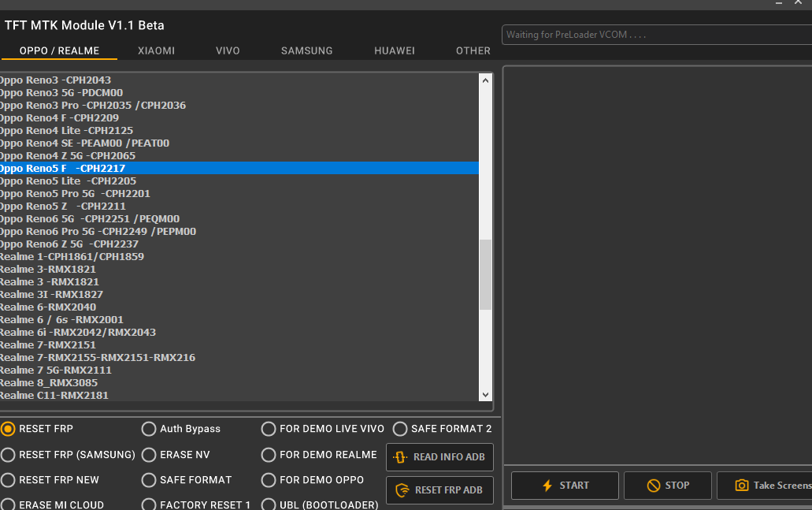Select Realme 7-RMX2151 row

coord(239,345)
